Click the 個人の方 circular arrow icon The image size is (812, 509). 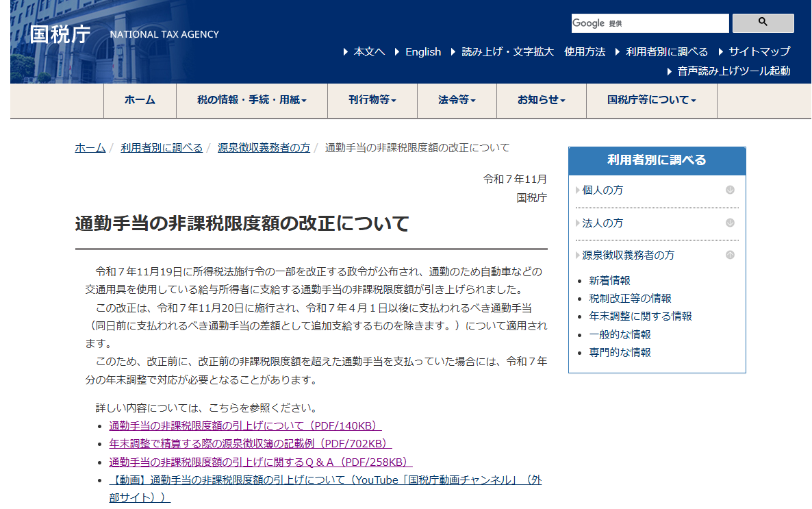pyautogui.click(x=731, y=190)
